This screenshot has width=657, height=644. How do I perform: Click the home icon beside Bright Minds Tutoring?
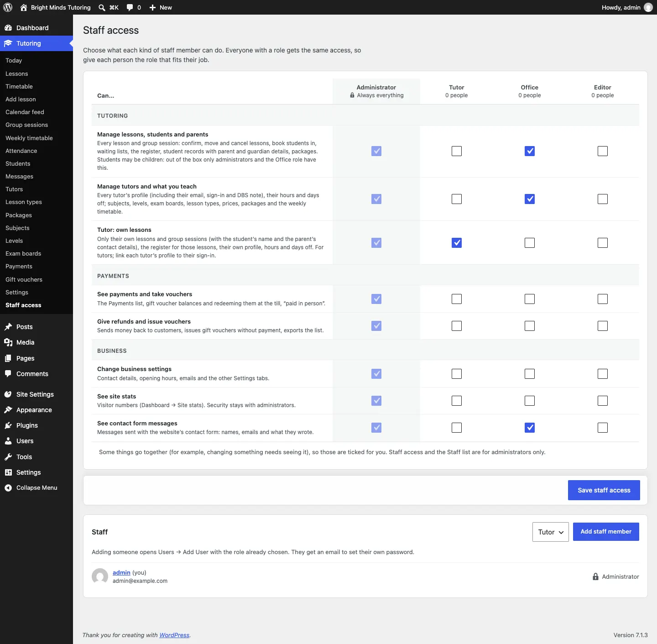24,7
